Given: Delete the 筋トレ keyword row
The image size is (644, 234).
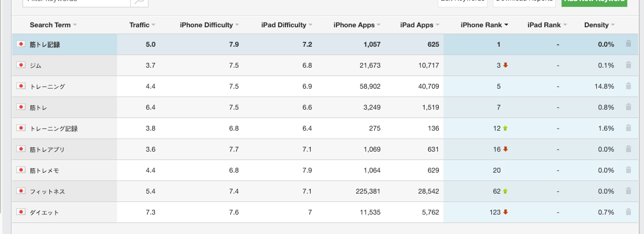Looking at the screenshot, I should [x=628, y=107].
